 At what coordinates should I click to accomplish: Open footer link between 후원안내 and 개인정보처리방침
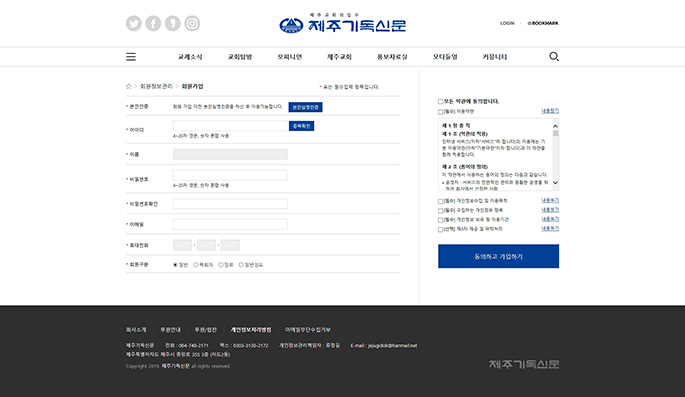(x=205, y=330)
